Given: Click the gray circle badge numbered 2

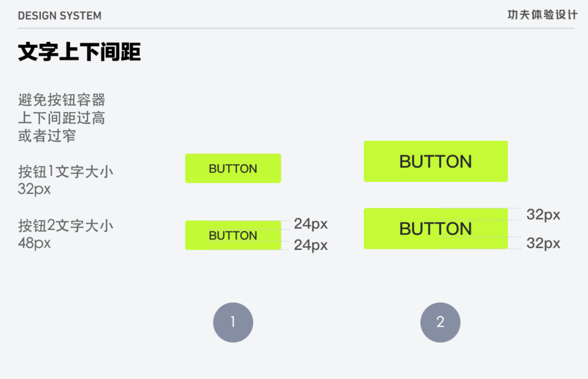Looking at the screenshot, I should pyautogui.click(x=440, y=322).
